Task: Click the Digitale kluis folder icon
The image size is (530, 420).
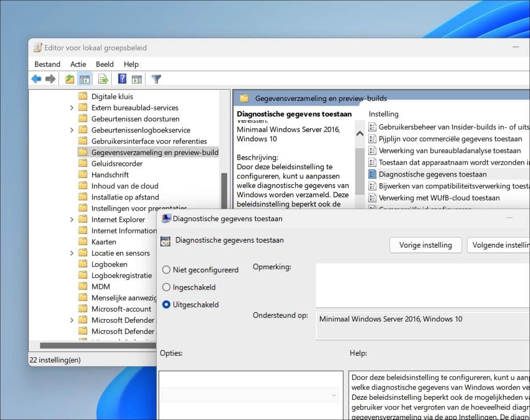Action: [x=83, y=96]
